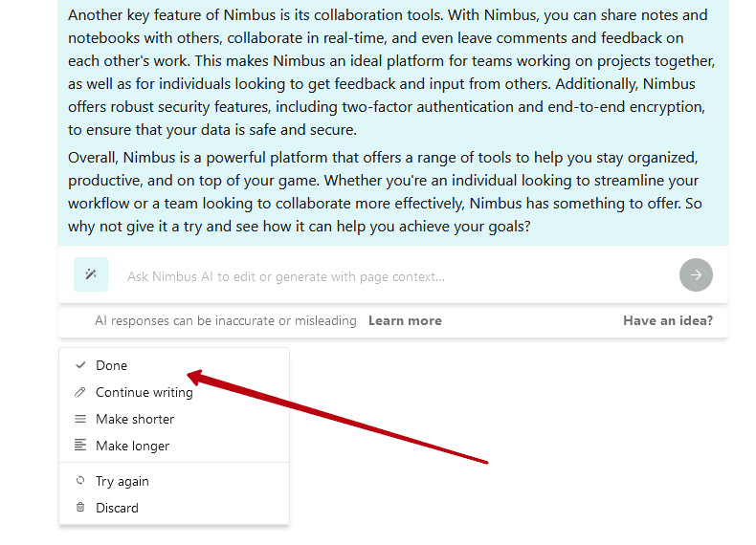
Task: Choose Done from the AI menu
Action: [x=174, y=365]
